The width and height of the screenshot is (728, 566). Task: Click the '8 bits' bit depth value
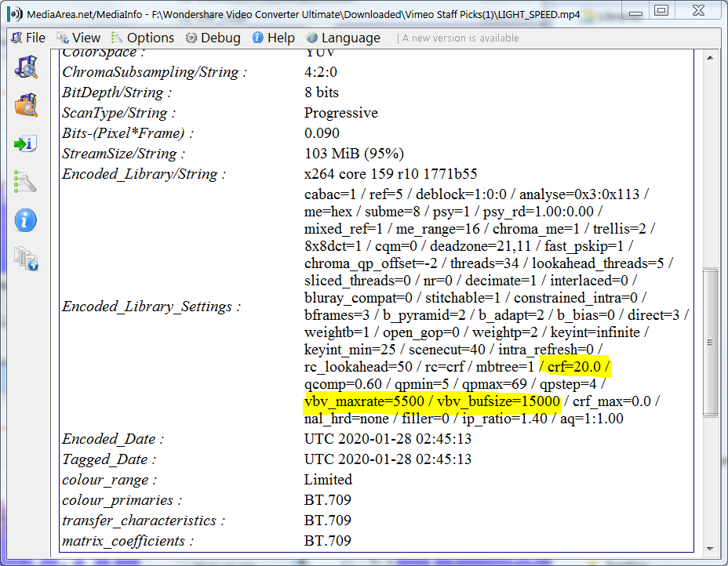click(322, 93)
